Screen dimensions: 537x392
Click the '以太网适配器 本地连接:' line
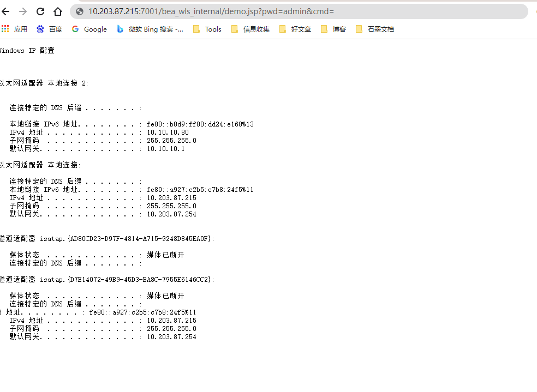coord(40,165)
